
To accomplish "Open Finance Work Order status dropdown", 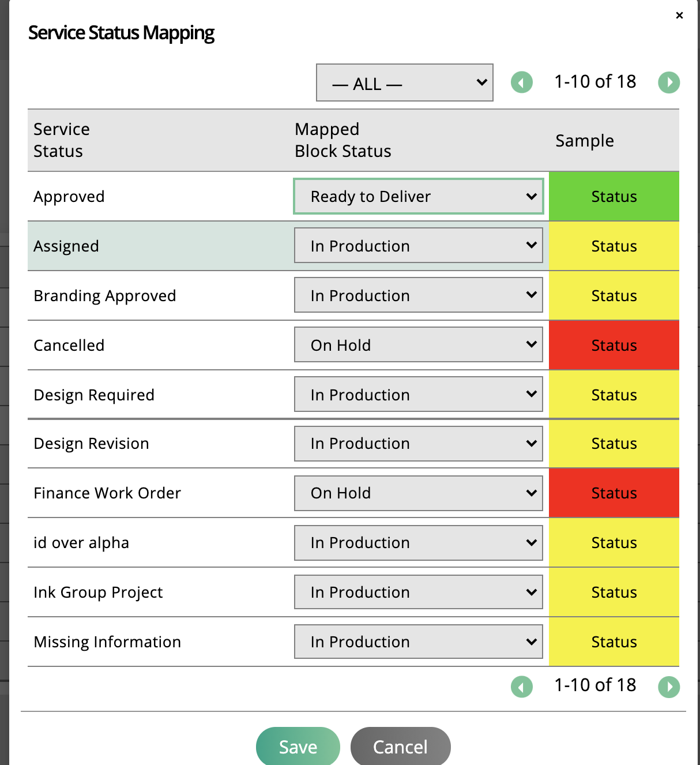I will tap(419, 493).
